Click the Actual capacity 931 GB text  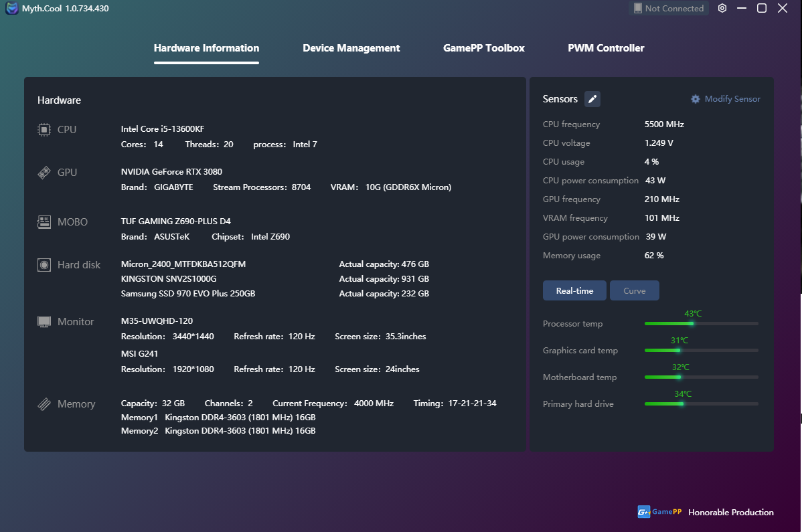coord(384,279)
